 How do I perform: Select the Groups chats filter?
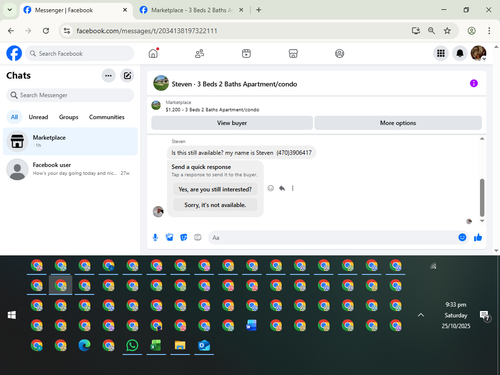(68, 117)
